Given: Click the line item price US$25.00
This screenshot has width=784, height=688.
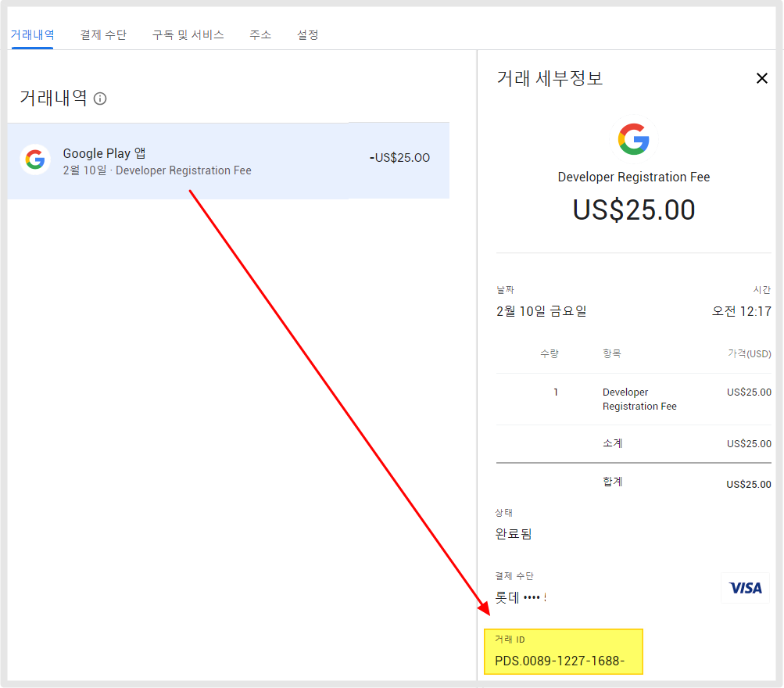Looking at the screenshot, I should coord(749,392).
